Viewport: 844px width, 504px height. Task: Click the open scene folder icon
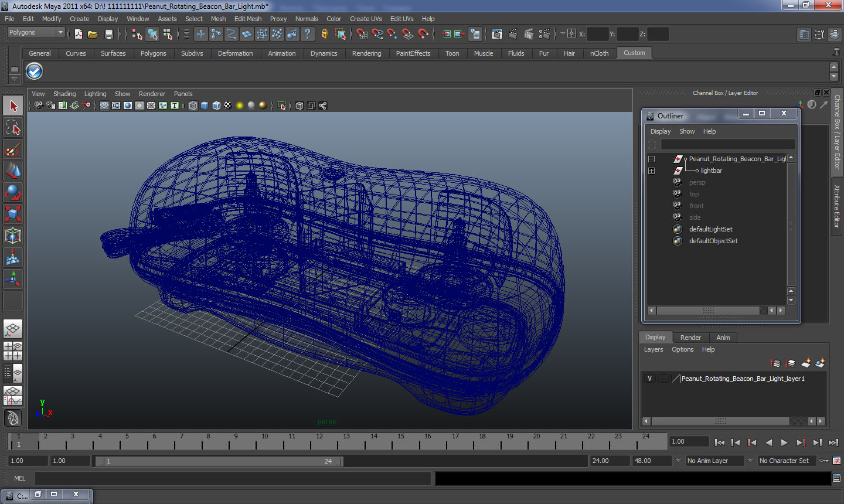93,34
